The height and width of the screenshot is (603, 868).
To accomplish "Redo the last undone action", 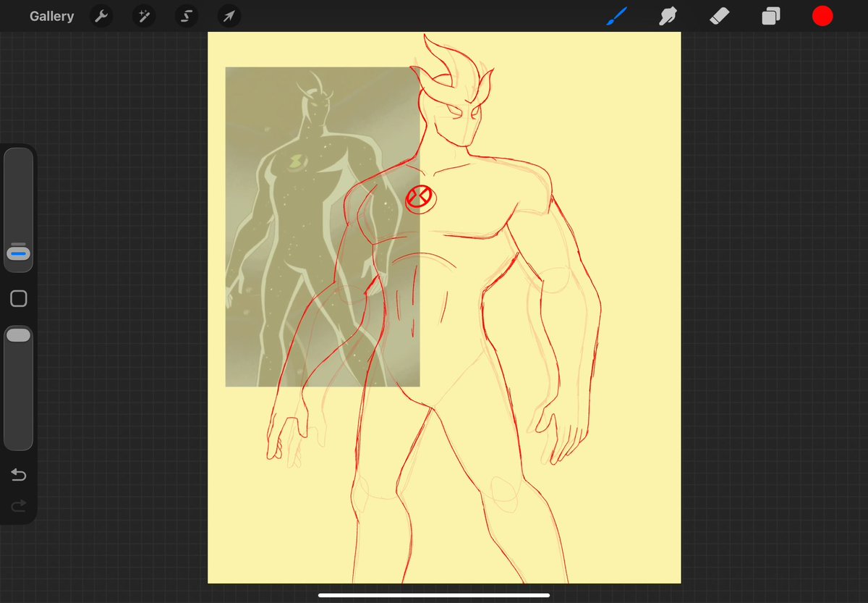I will pyautogui.click(x=18, y=505).
